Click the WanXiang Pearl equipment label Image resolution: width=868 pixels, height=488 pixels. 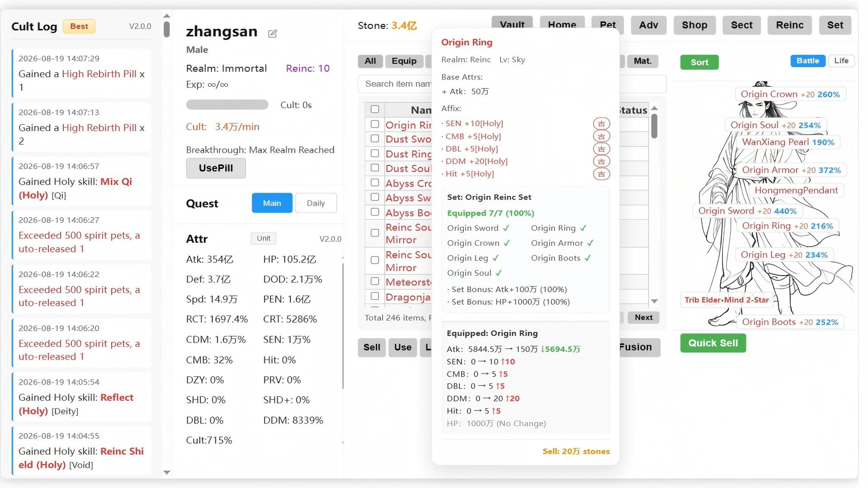[788, 142]
